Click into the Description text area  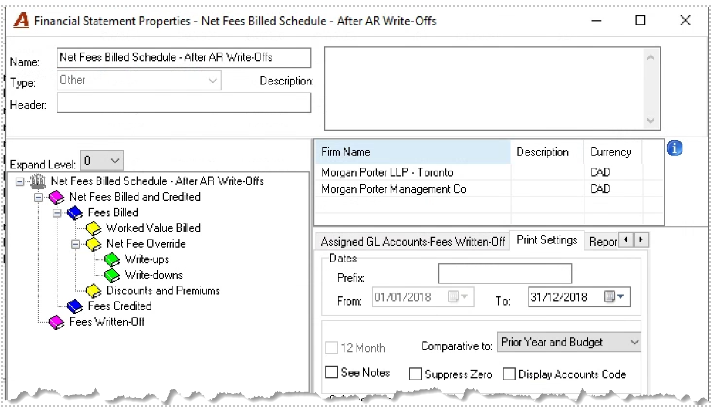pos(484,89)
